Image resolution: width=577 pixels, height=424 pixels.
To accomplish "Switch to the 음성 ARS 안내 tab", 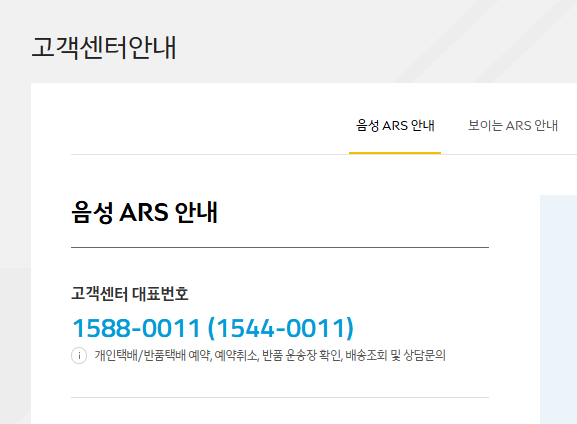I will pos(395,126).
